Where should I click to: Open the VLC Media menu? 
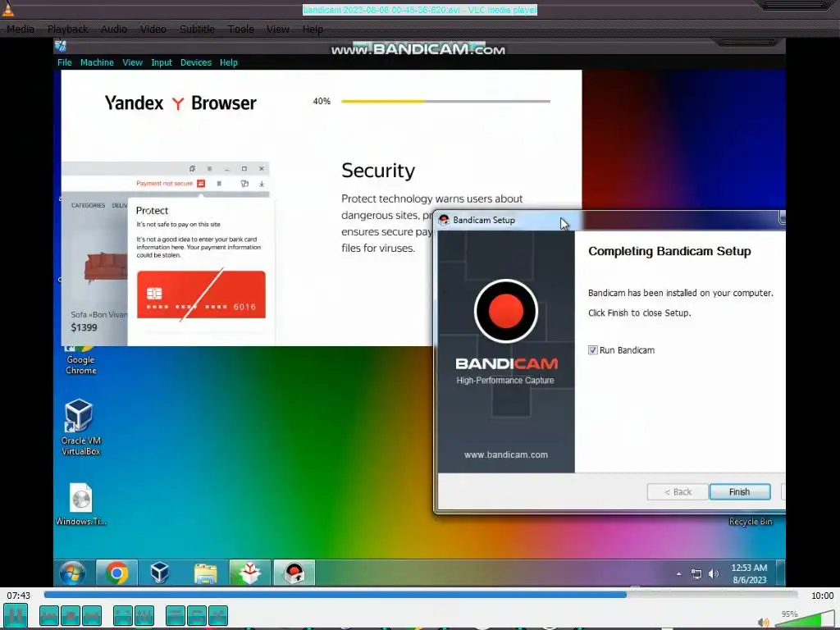coord(21,29)
